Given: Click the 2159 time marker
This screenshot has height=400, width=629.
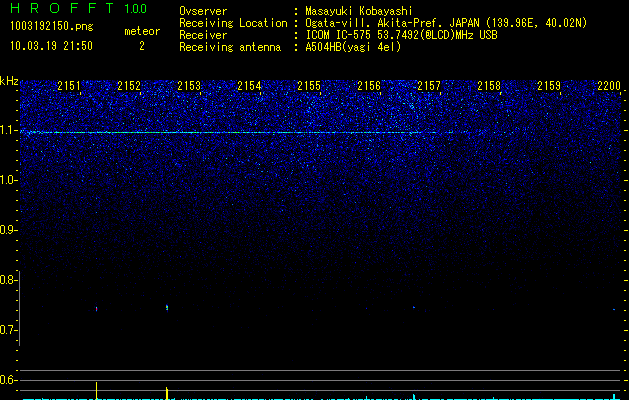Looking at the screenshot, I should click(549, 85).
